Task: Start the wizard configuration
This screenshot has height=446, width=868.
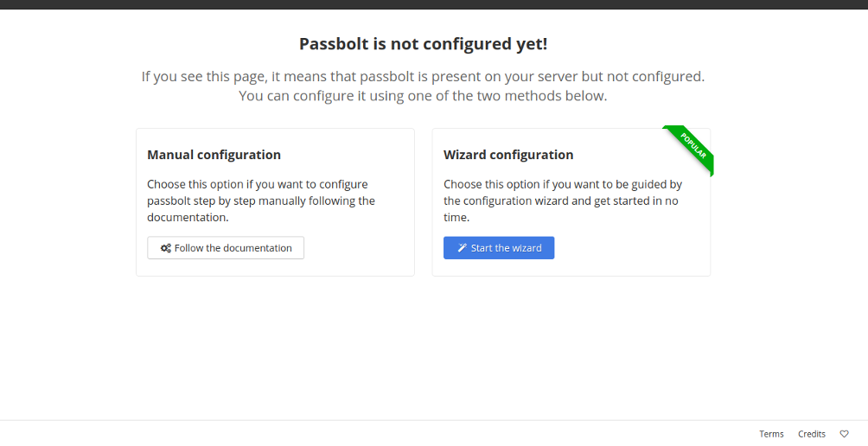Action: click(499, 248)
